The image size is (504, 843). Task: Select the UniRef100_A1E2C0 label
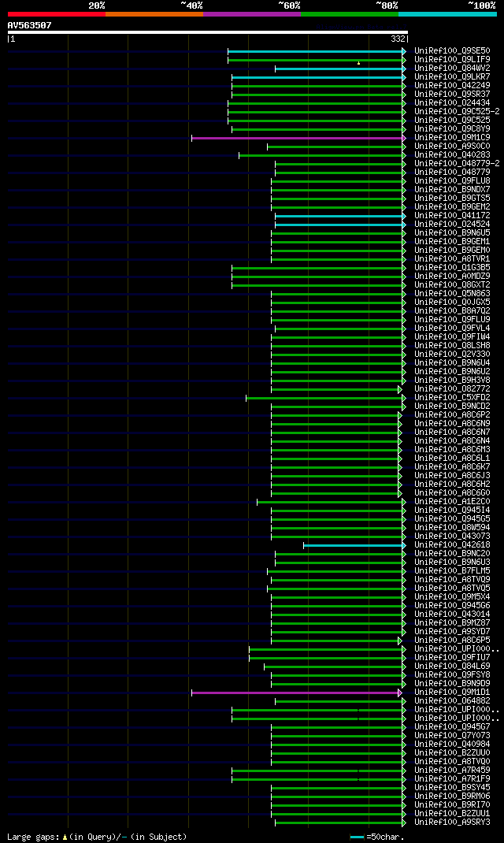(x=452, y=502)
